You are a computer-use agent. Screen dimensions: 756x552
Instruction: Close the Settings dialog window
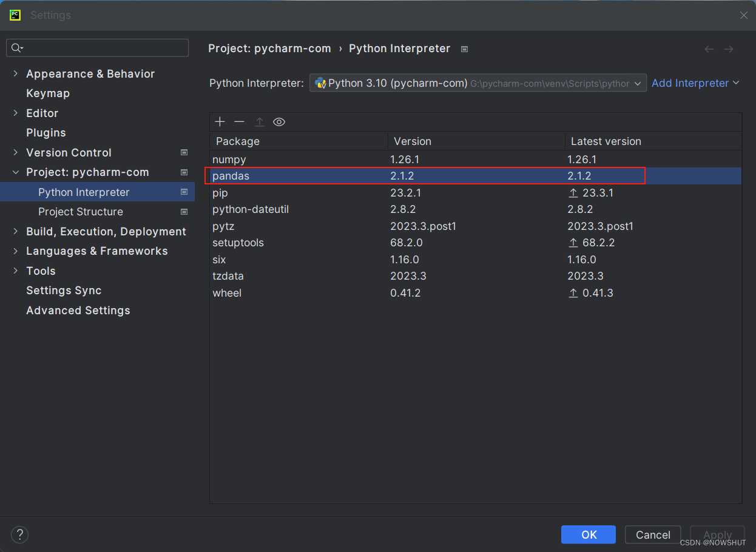coord(743,15)
